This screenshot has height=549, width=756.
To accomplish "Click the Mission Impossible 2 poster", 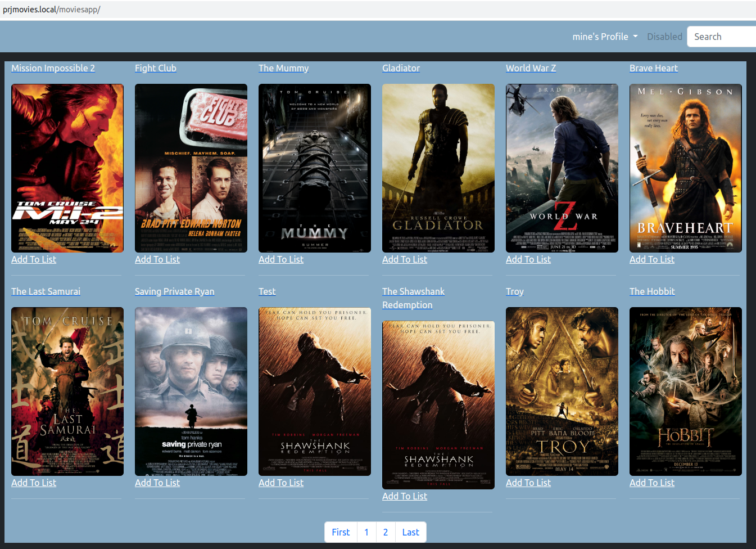I will click(x=67, y=168).
